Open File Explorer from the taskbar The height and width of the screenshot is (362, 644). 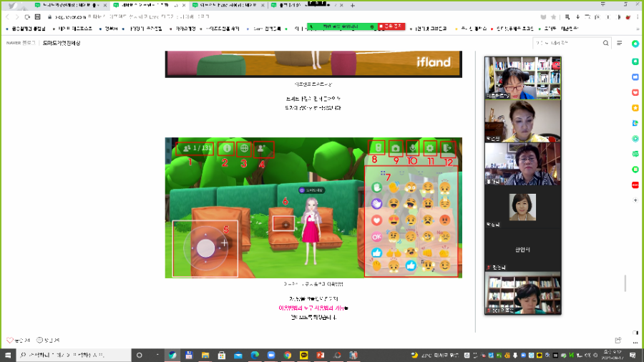[x=205, y=355]
